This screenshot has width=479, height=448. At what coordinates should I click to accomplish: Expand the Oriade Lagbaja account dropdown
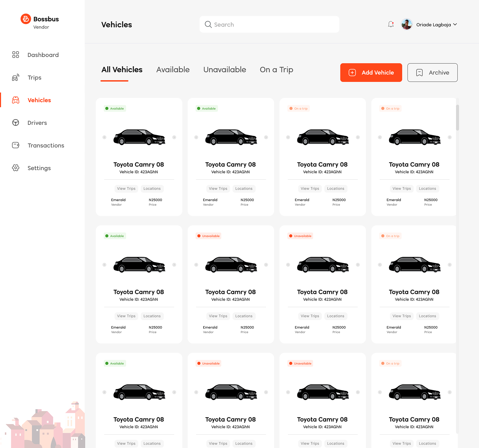click(x=455, y=24)
